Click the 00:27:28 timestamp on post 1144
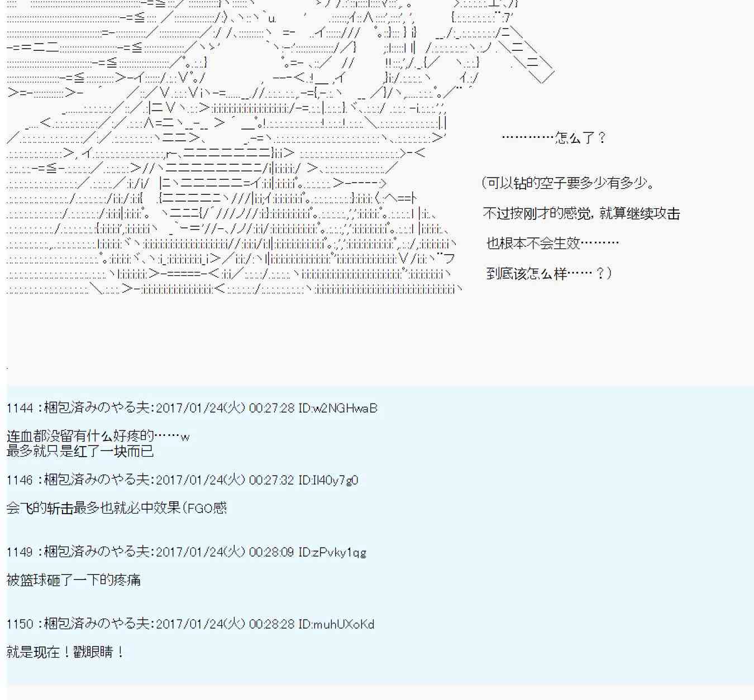The width and height of the screenshot is (754, 700). tap(271, 408)
